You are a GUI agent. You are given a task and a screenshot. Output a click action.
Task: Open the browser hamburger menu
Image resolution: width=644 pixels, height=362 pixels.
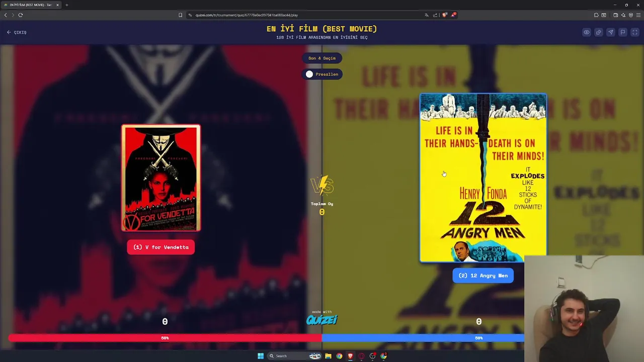[x=638, y=15]
